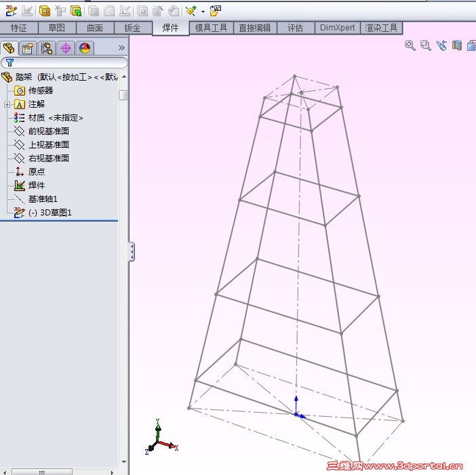
Task: Click the Gusset toolbar icon
Action: click(109, 12)
